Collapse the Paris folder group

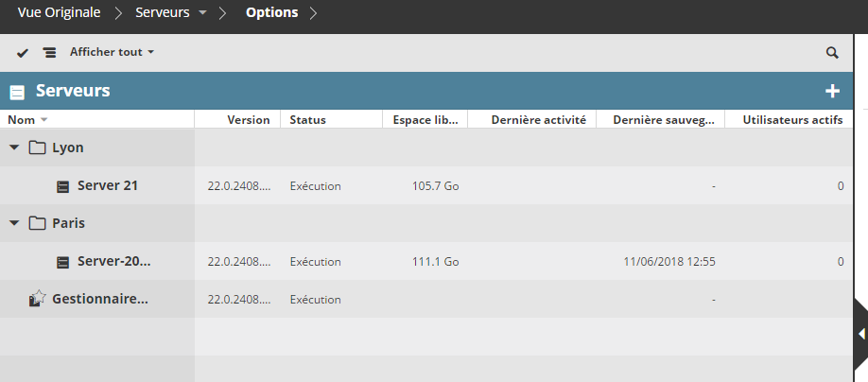pos(14,224)
